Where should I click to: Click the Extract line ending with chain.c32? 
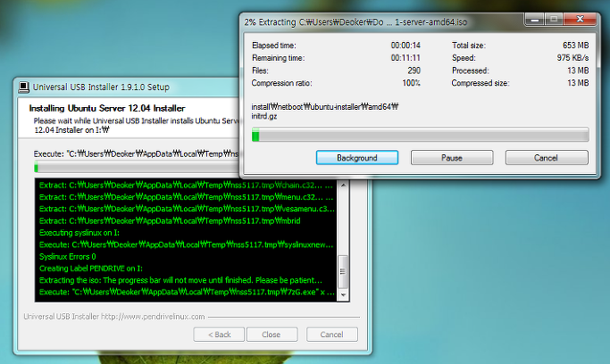tap(186, 186)
